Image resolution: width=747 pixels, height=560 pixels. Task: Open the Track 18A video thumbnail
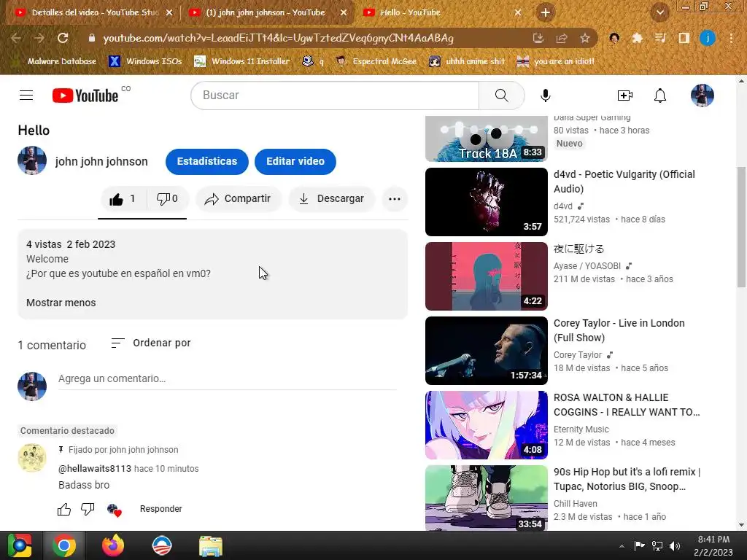487,139
